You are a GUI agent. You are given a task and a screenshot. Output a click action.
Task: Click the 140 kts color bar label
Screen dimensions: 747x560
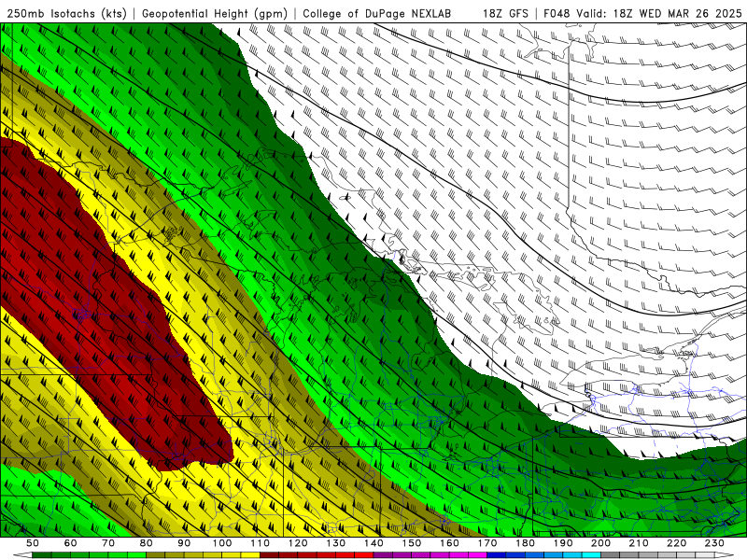[374, 543]
